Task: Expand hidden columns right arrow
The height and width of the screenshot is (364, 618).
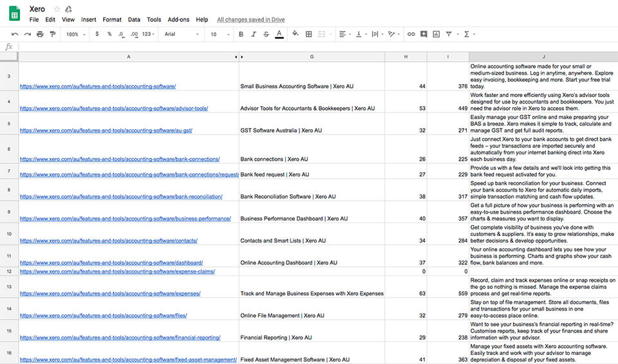Action: (241, 57)
